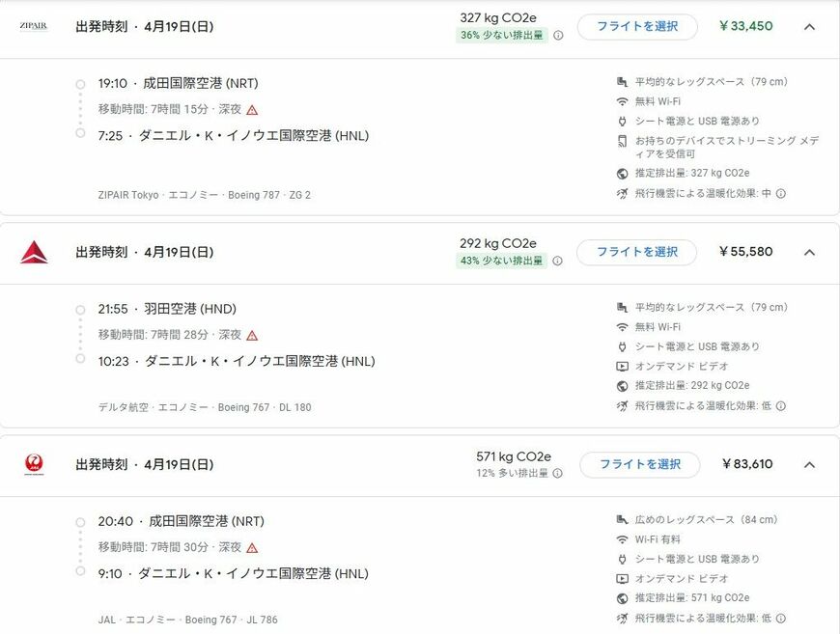Click the info icon next to the 43% emissions badge
This screenshot has width=840, height=634.
point(557,262)
